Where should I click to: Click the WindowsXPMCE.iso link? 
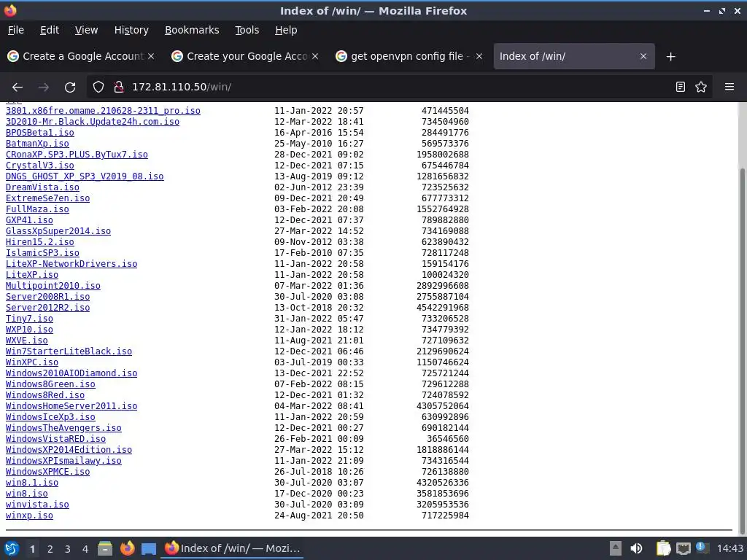click(47, 472)
